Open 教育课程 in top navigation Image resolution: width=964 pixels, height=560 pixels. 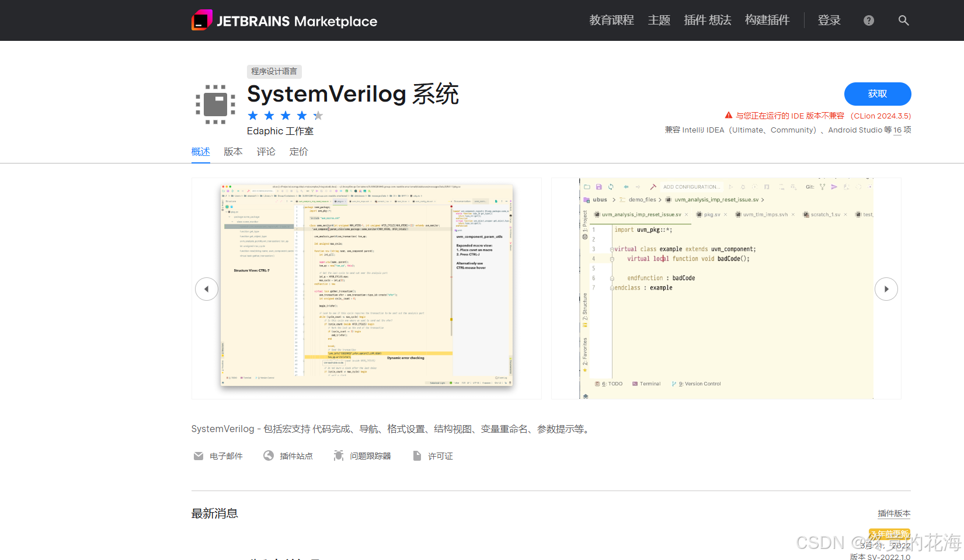tap(611, 20)
